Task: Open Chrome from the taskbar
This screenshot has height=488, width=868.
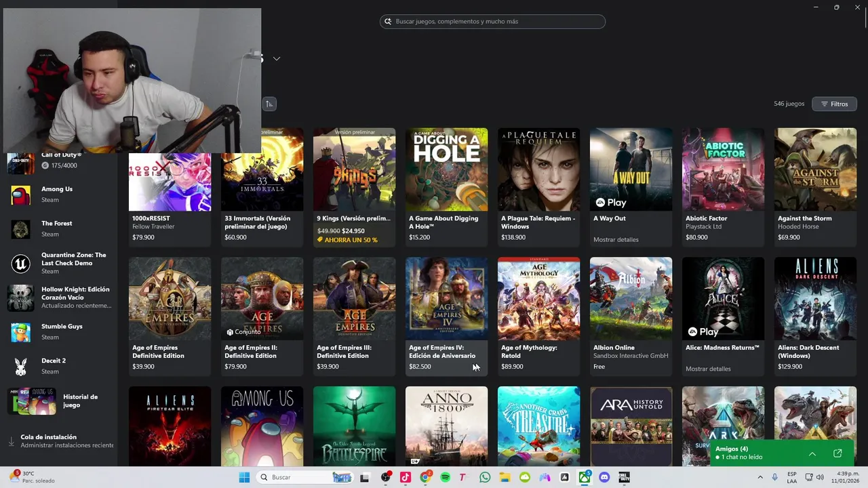Action: [x=425, y=477]
